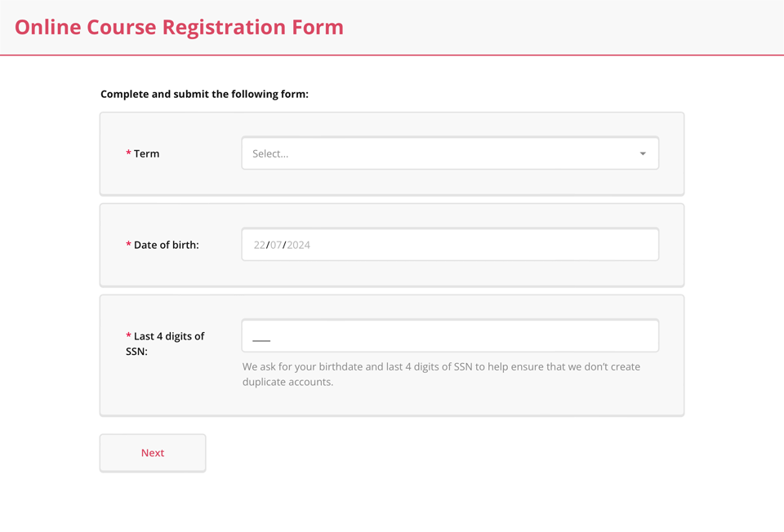Select the day '22' in birthdate

[x=260, y=245]
